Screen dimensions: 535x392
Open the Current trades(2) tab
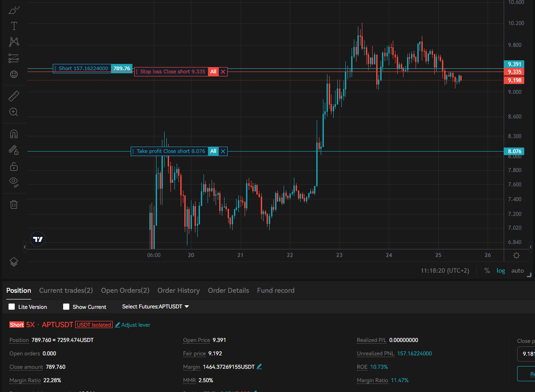click(66, 291)
